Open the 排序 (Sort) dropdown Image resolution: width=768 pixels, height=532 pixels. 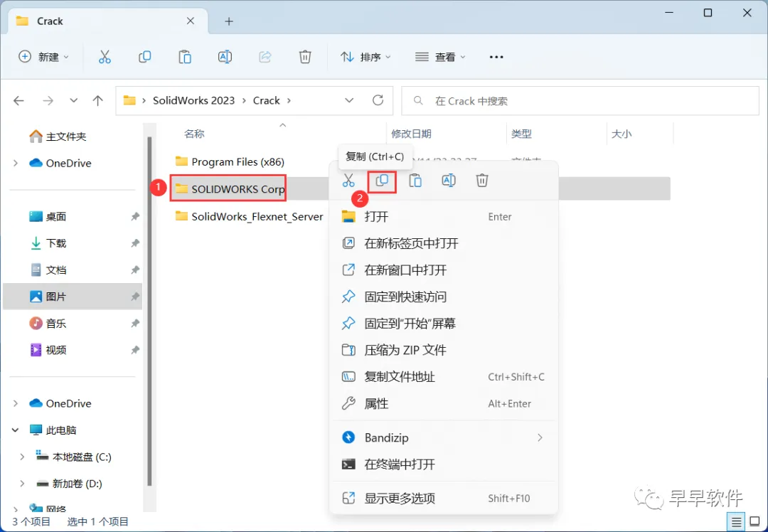pyautogui.click(x=366, y=57)
